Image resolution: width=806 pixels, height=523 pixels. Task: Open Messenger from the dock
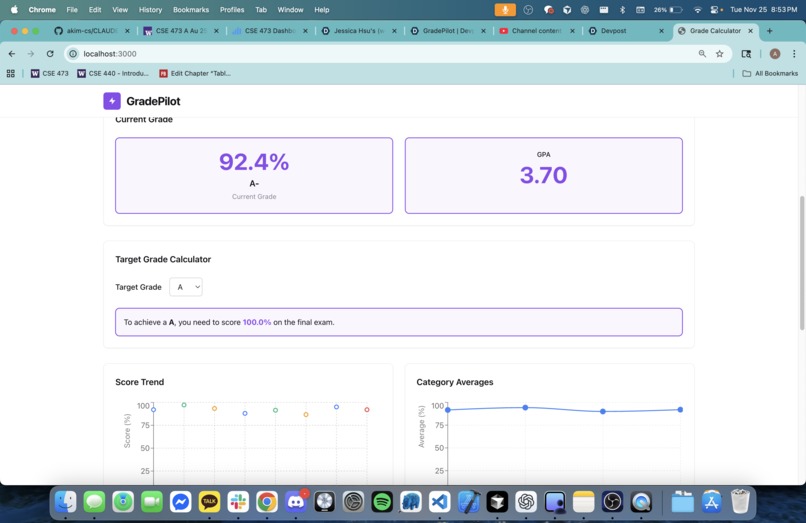(181, 502)
